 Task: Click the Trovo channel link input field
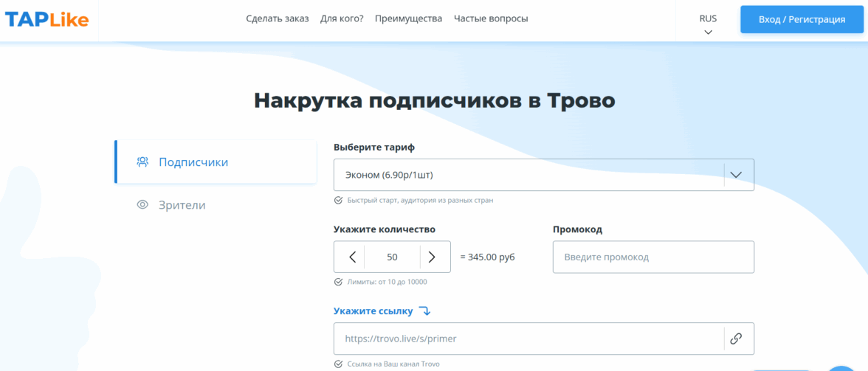tap(528, 339)
